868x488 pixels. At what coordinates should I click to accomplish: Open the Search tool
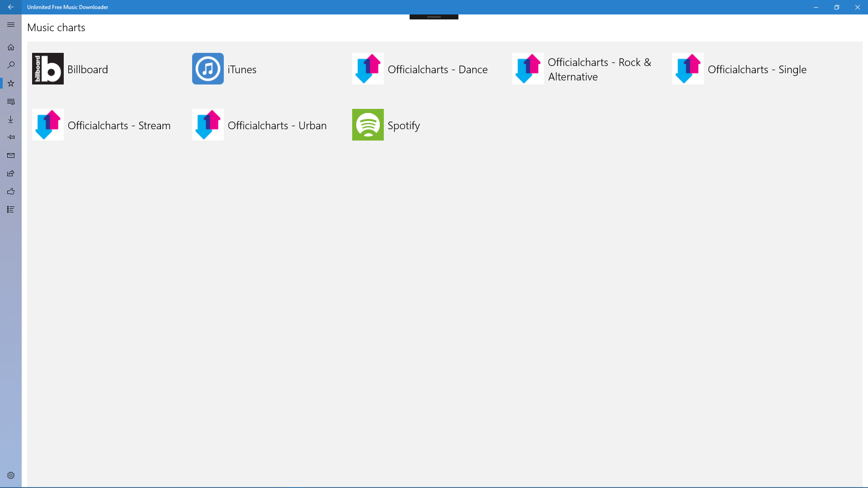click(x=11, y=65)
